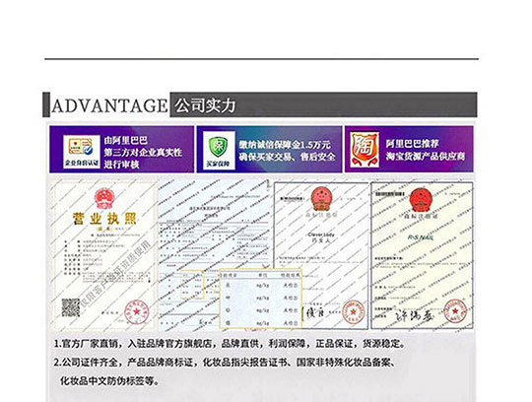Open the RS NAIL trademark certificate
Viewport: 532px width, 402px height.
[422, 255]
